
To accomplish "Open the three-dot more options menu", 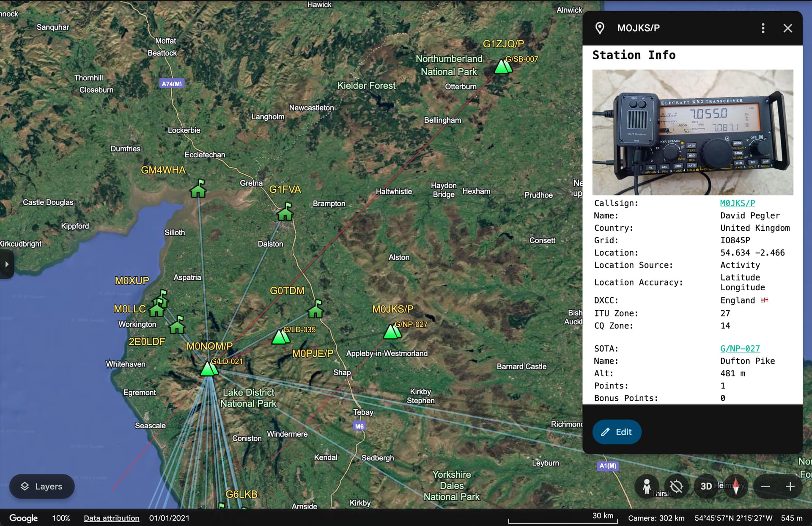I will click(763, 28).
